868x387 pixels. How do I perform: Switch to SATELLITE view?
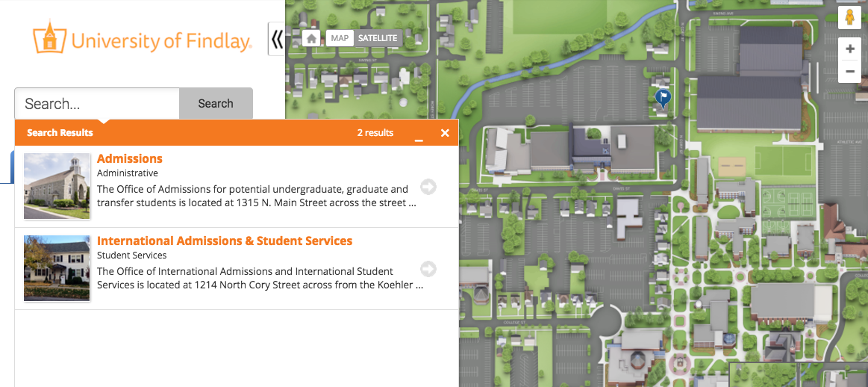[378, 38]
